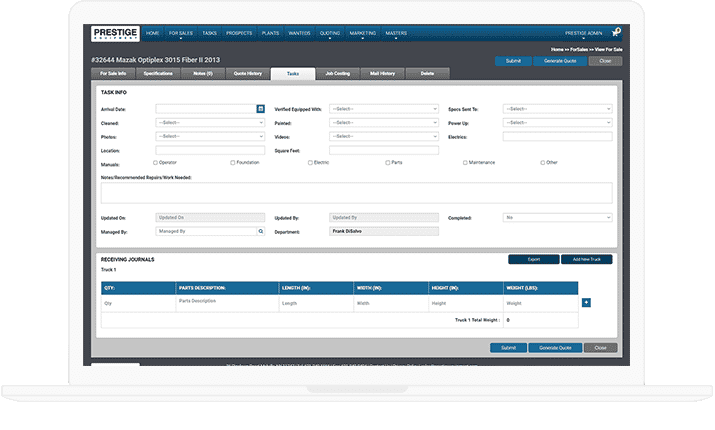Click the Parts Description table field

226,302
